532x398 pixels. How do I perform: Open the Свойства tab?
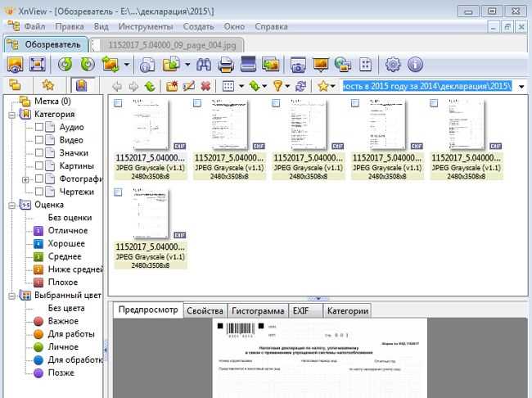tap(205, 311)
